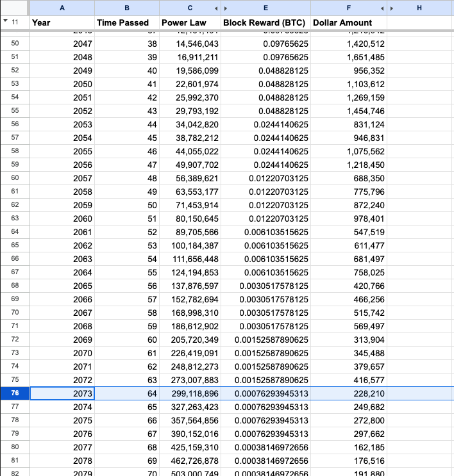This screenshot has width=454, height=476.
Task: Select Power Law value 100,184,387
Action: pyautogui.click(x=190, y=245)
